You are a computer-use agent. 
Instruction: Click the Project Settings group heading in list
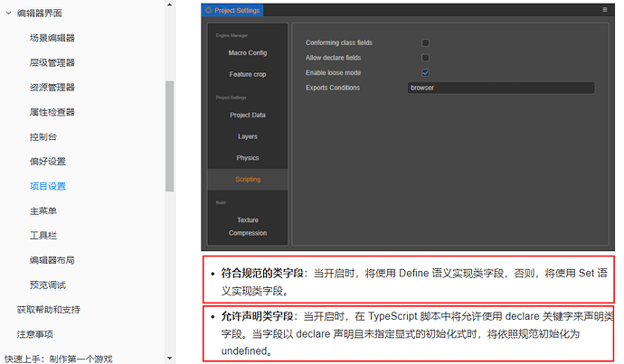231,98
